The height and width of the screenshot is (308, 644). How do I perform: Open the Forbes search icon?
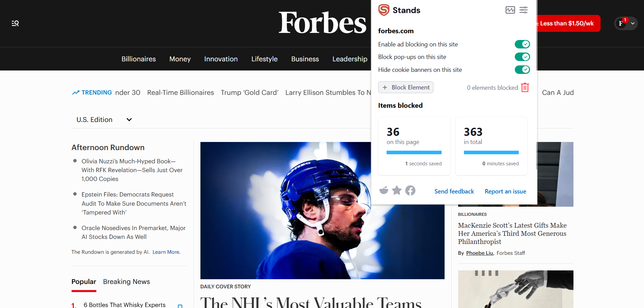(15, 23)
